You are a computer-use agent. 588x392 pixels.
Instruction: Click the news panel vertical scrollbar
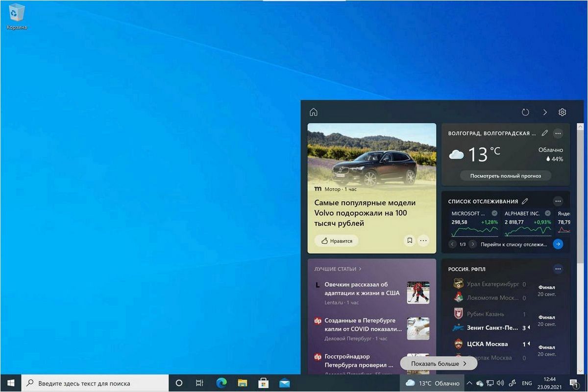coord(581,186)
